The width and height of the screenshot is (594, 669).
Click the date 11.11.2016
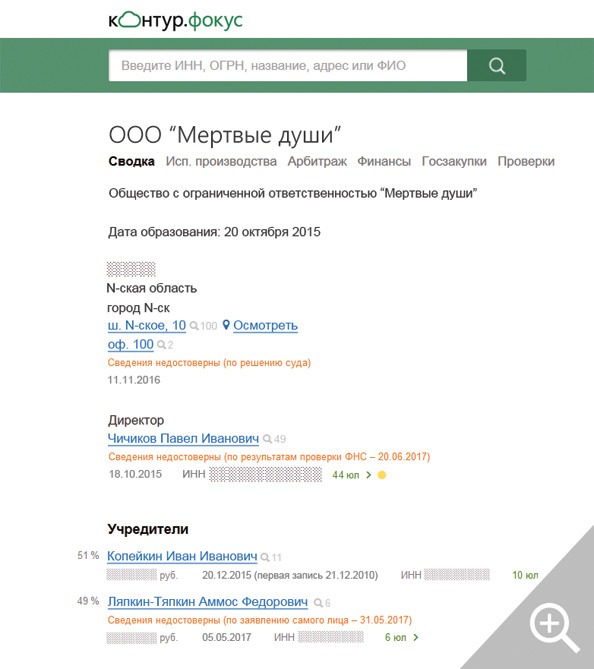tap(134, 380)
